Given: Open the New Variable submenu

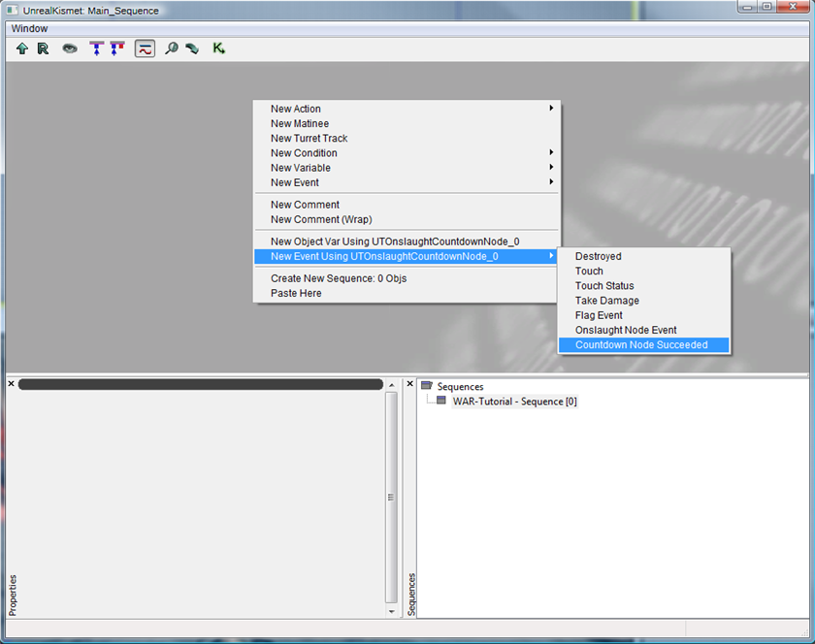Looking at the screenshot, I should tap(407, 168).
